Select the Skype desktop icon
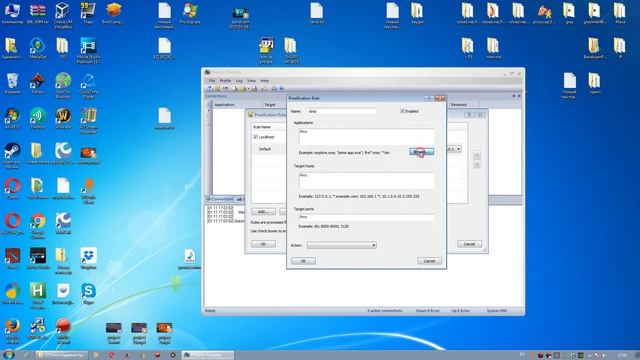This screenshot has width=640, height=360. [88, 293]
